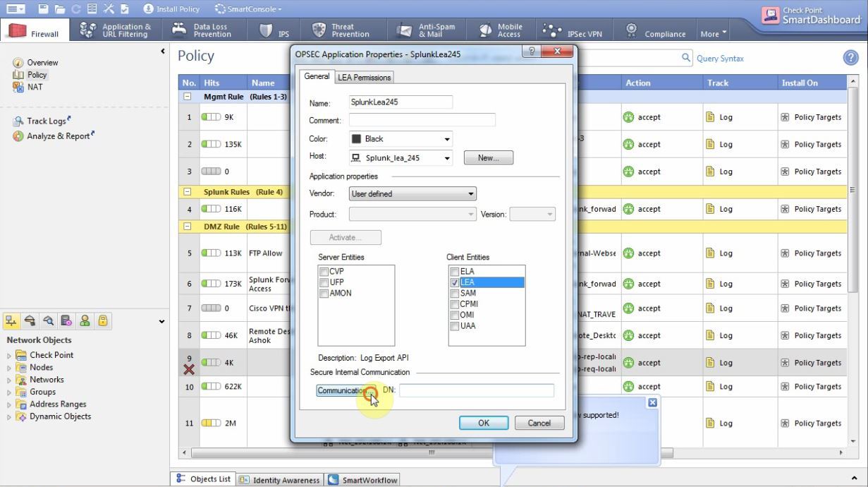The image size is (868, 487).
Task: Toggle the UFP server entity checkbox
Action: (324, 282)
